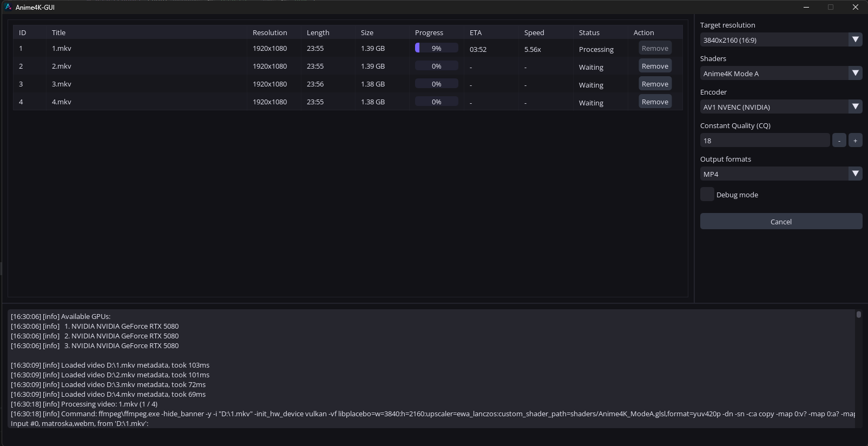Viewport: 868px width, 446px height.
Task: Enable the Debug mode checkbox
Action: (707, 195)
